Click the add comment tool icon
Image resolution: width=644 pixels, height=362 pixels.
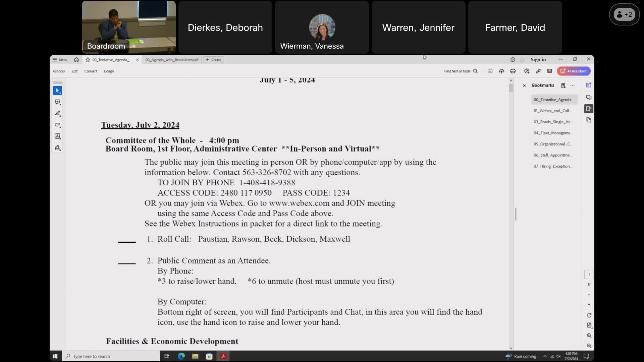point(57,102)
